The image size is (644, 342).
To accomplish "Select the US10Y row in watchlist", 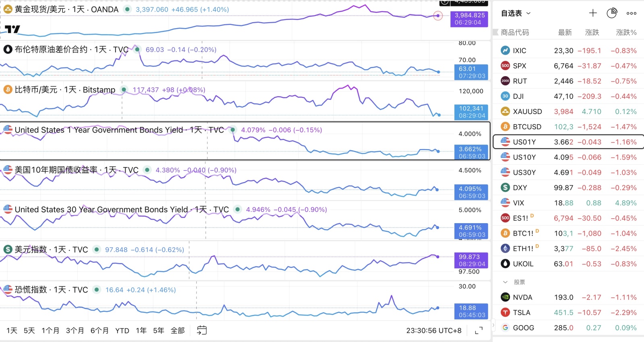I will point(568,157).
